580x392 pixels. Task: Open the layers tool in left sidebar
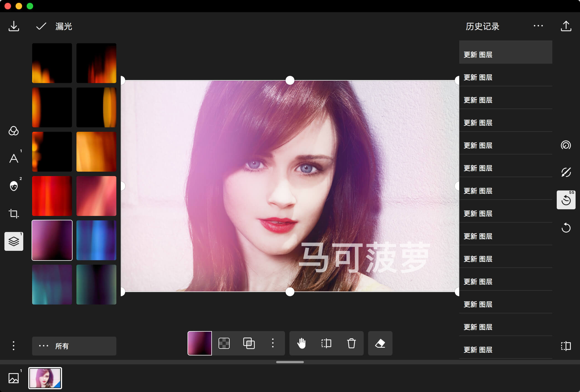14,241
